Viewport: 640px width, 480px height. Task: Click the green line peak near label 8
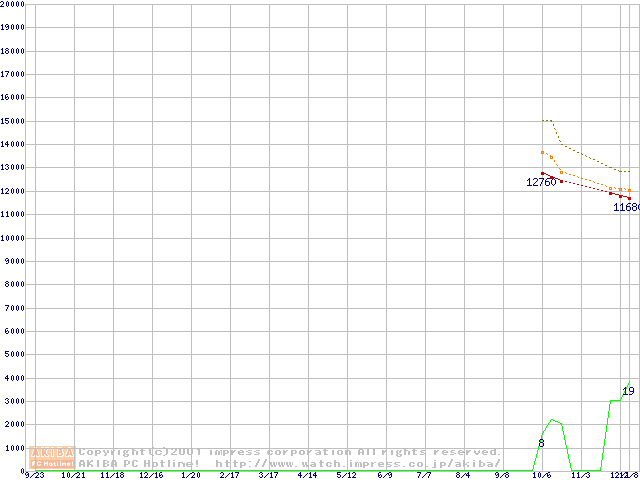pyautogui.click(x=552, y=420)
